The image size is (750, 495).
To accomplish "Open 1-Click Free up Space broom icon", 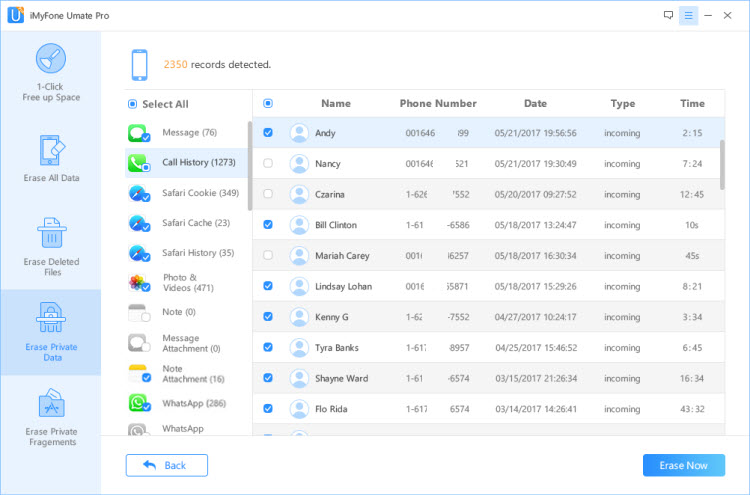I will [51, 58].
